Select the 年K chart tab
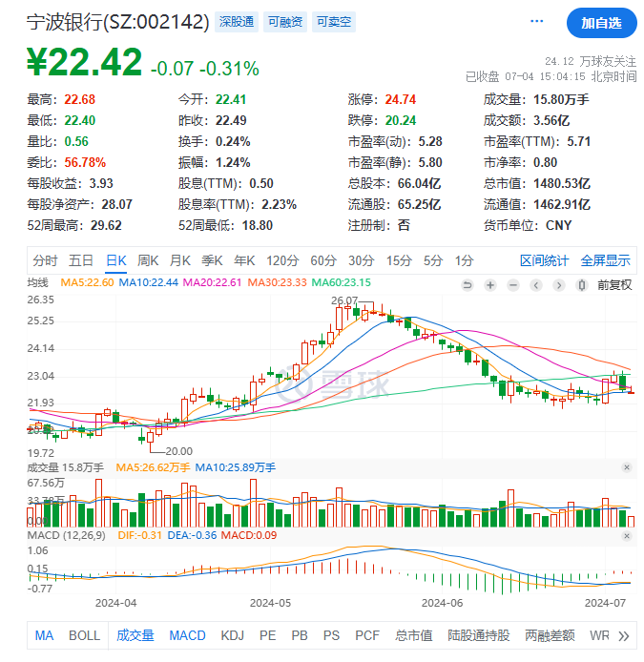Image resolution: width=644 pixels, height=662 pixels. point(244,260)
